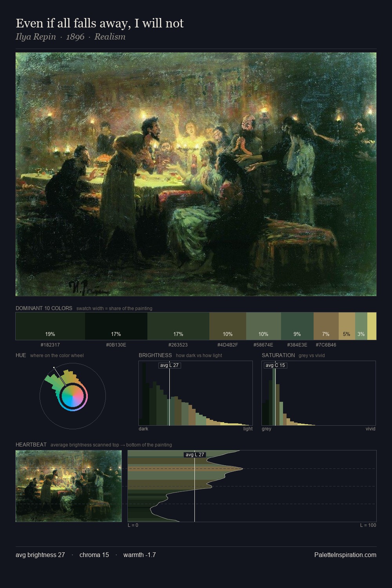Click the hex label '#4D4B2F'
The width and height of the screenshot is (392, 588).
click(228, 345)
